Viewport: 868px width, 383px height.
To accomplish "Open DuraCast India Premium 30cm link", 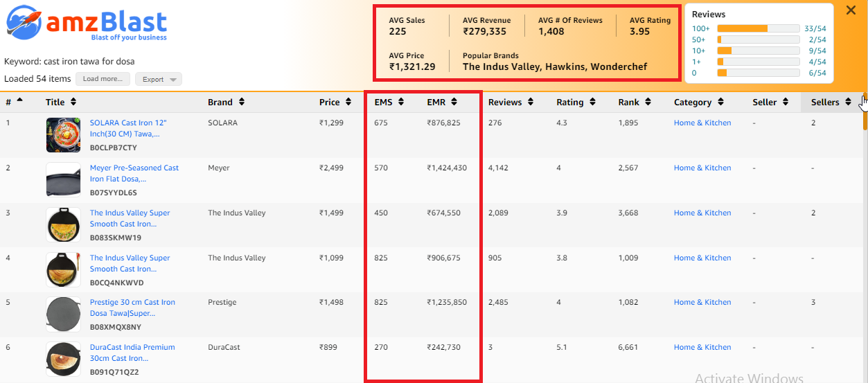I will click(x=132, y=353).
